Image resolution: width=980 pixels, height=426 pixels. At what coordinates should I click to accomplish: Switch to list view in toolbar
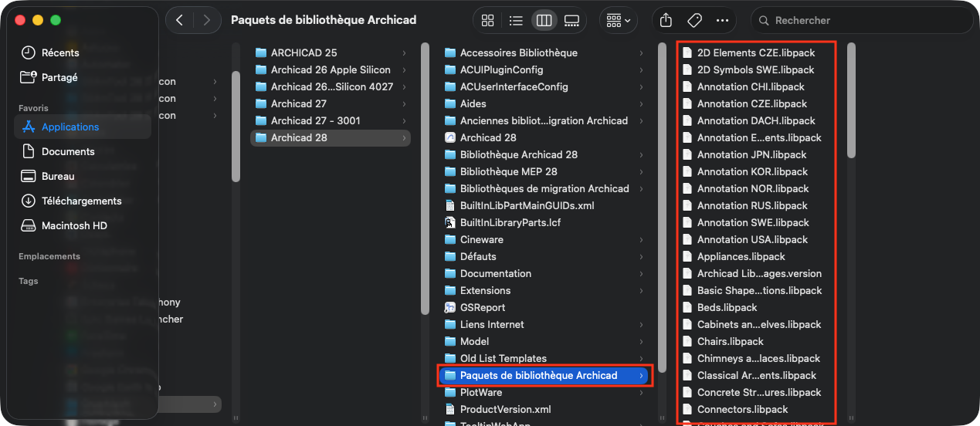click(x=515, y=20)
